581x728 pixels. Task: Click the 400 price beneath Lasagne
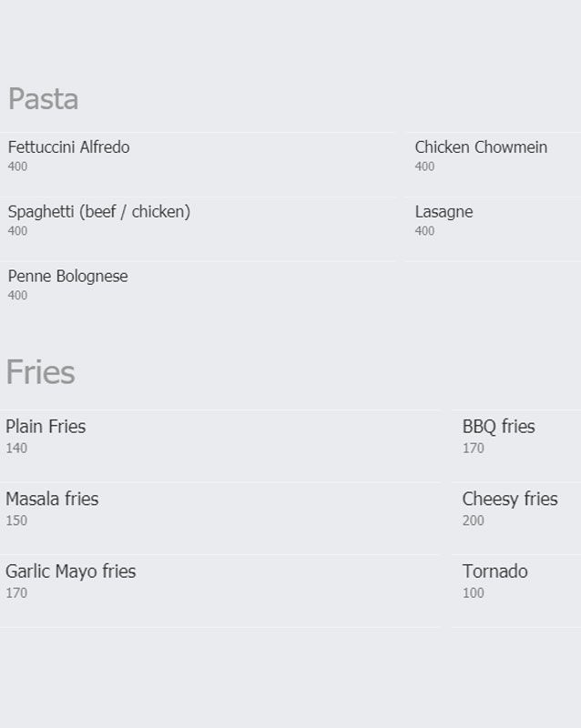[x=424, y=231]
